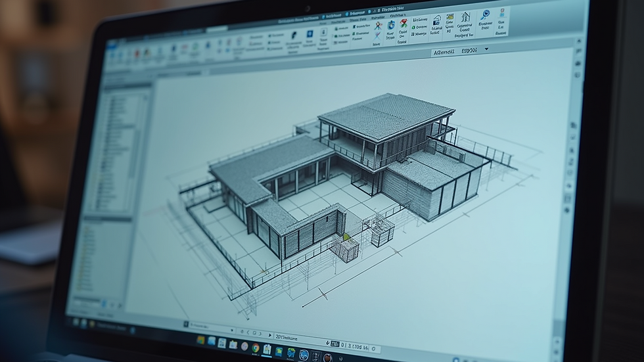Image resolution: width=644 pixels, height=362 pixels.
Task: Click the yellow highlighted marker on the building model
Action: point(346,237)
